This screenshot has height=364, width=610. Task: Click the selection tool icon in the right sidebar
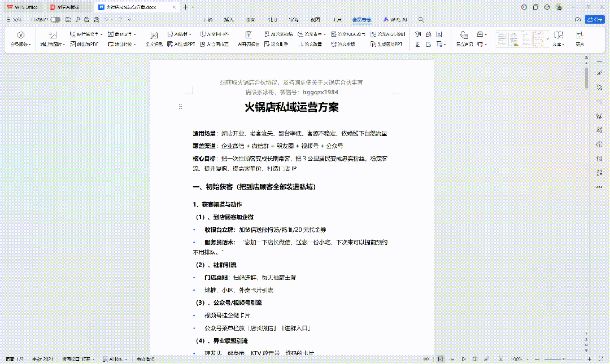599,87
